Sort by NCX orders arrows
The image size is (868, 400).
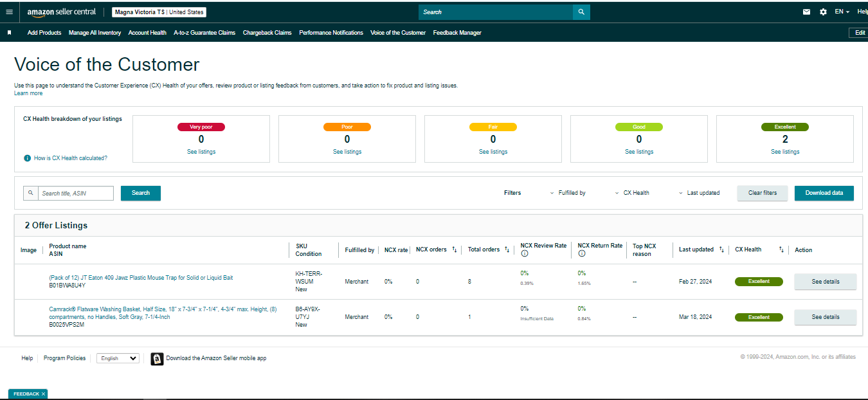[455, 250]
